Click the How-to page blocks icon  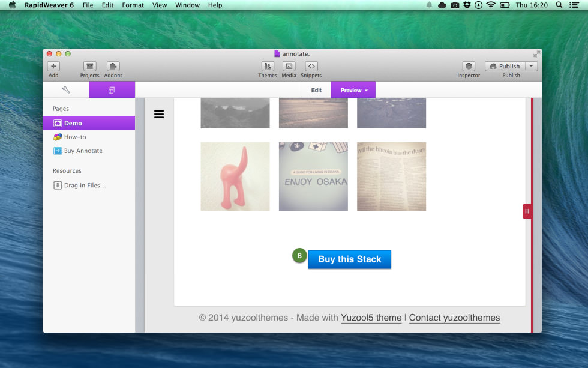[x=58, y=137]
